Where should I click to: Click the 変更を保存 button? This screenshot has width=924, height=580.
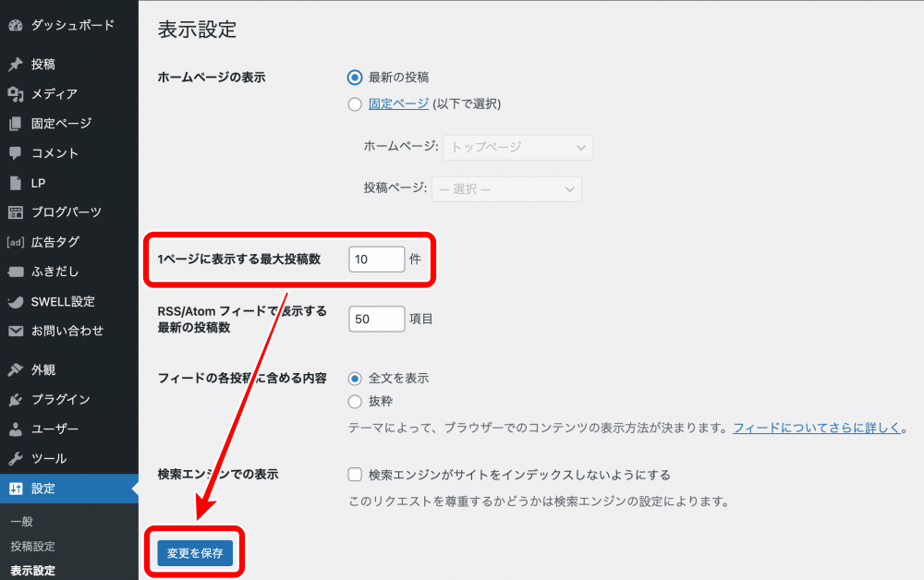(x=195, y=553)
